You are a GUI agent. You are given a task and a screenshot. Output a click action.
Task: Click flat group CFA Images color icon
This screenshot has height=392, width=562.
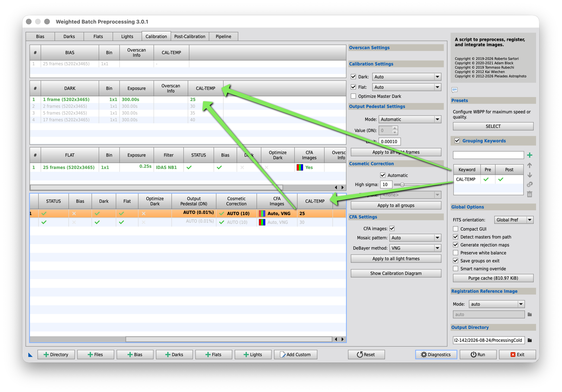300,167
